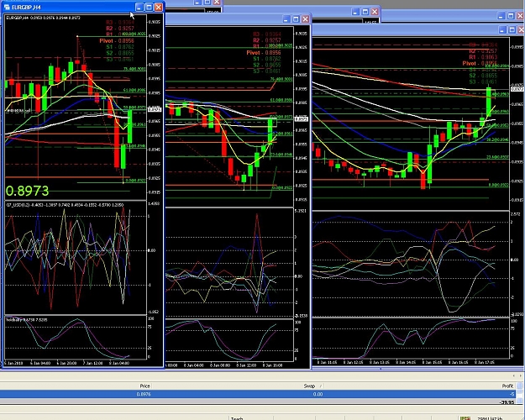
Task: Click the Pivot 0.8956 label in EURGBP,H4 chart
Action: pos(117,40)
